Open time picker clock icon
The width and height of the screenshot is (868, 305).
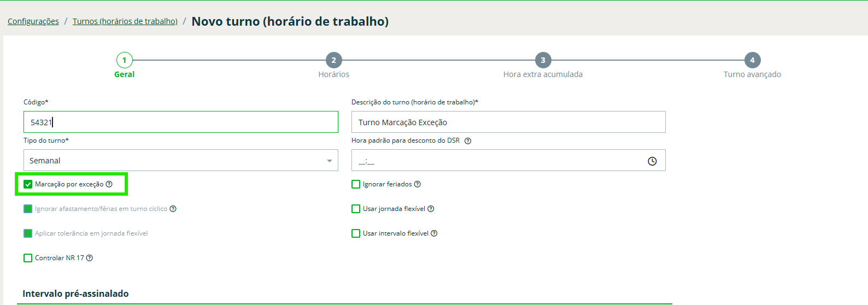[652, 161]
